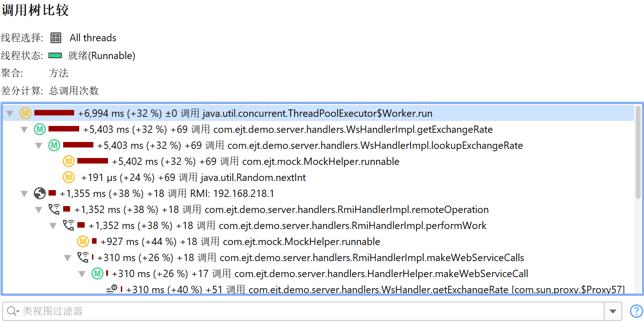The height and width of the screenshot is (322, 644).
Task: Collapse the RMI: 192.168.218.1 node
Action: coord(24,194)
